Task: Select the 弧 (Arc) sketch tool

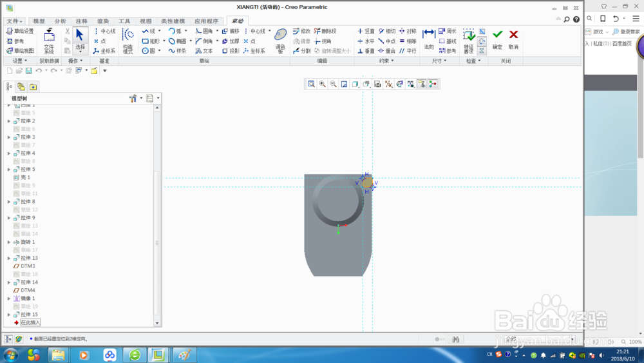Action: pyautogui.click(x=175, y=31)
